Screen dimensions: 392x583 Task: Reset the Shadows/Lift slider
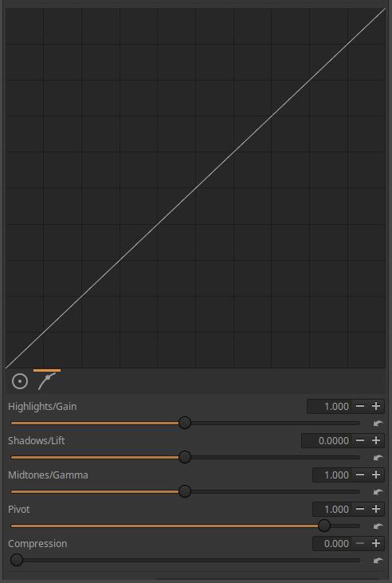point(378,458)
